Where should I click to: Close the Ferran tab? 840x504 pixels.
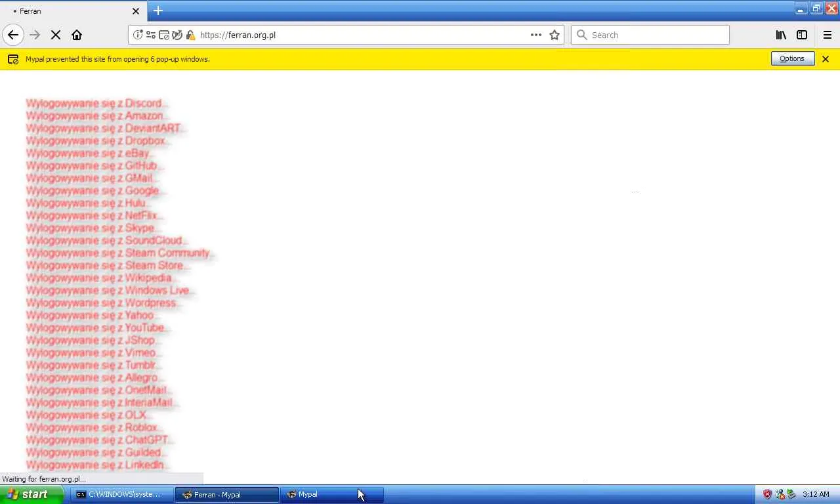click(x=136, y=11)
